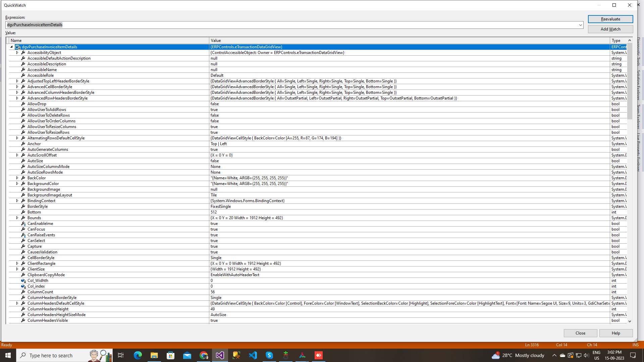Open AnyDesk from the taskbar
The image size is (644, 362).
[319, 355]
